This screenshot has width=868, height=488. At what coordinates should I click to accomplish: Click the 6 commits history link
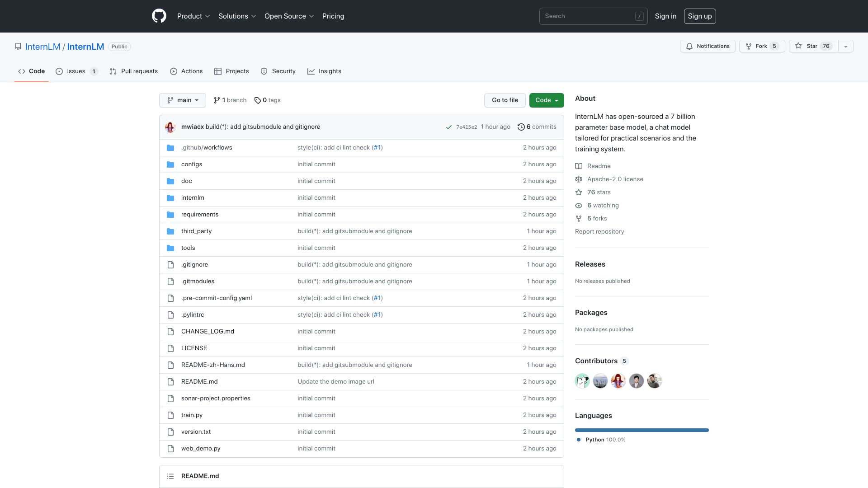[537, 127]
